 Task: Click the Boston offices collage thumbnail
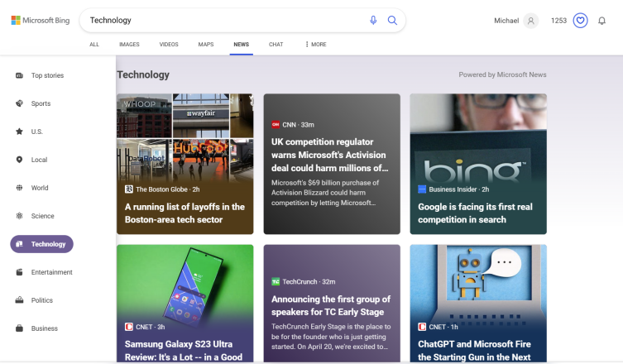pos(185,137)
